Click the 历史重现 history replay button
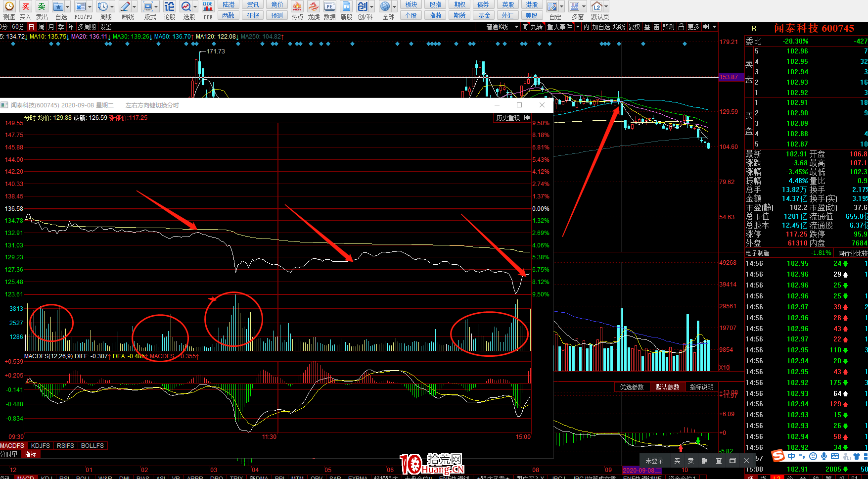The height and width of the screenshot is (479, 868). click(508, 118)
